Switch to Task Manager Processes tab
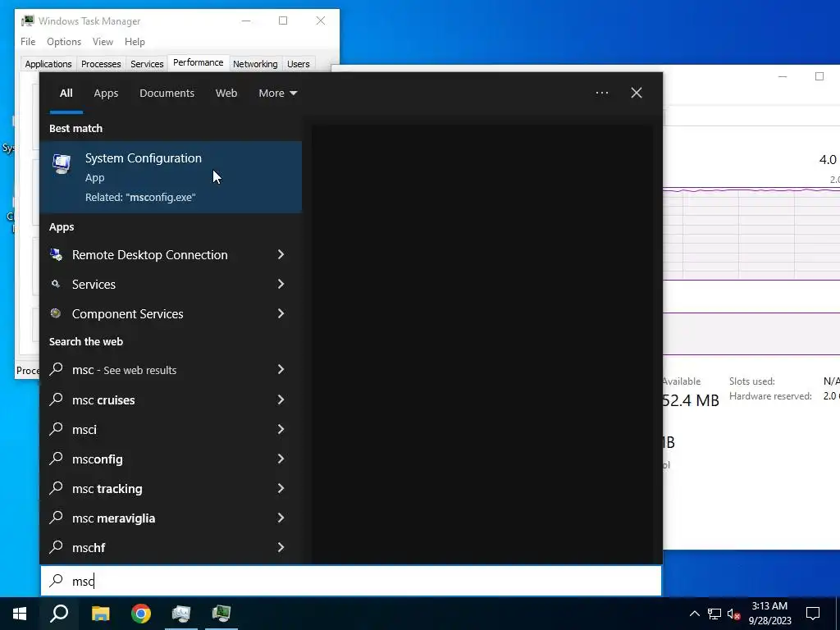The image size is (840, 630). [101, 64]
